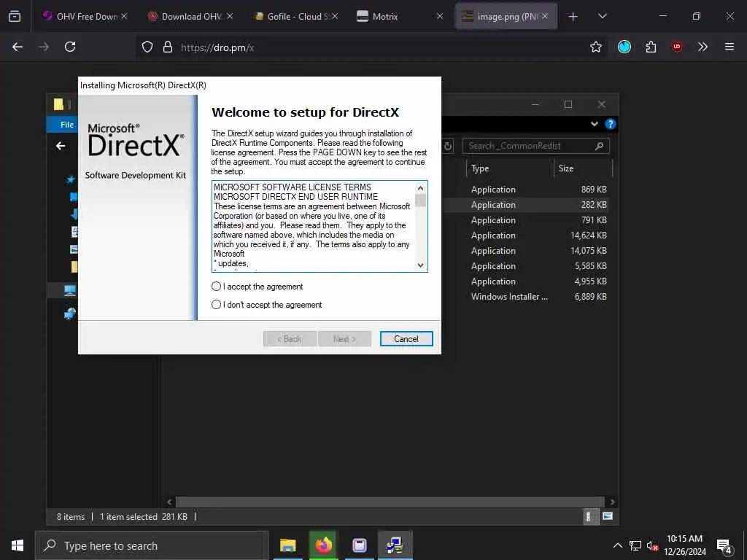Screen dimensions: 747x560
Task: Select Network in Explorer sidebar
Action: click(69, 313)
